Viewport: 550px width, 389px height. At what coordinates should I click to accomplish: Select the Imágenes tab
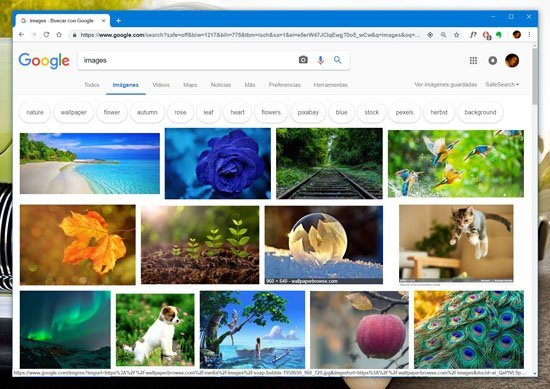[x=126, y=85]
